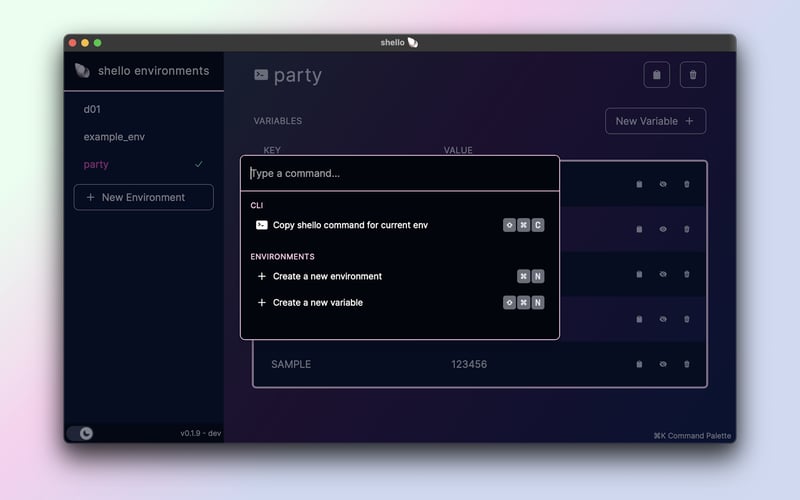Click the plus icon in New Variable button
The width and height of the screenshot is (800, 500).
click(x=689, y=121)
